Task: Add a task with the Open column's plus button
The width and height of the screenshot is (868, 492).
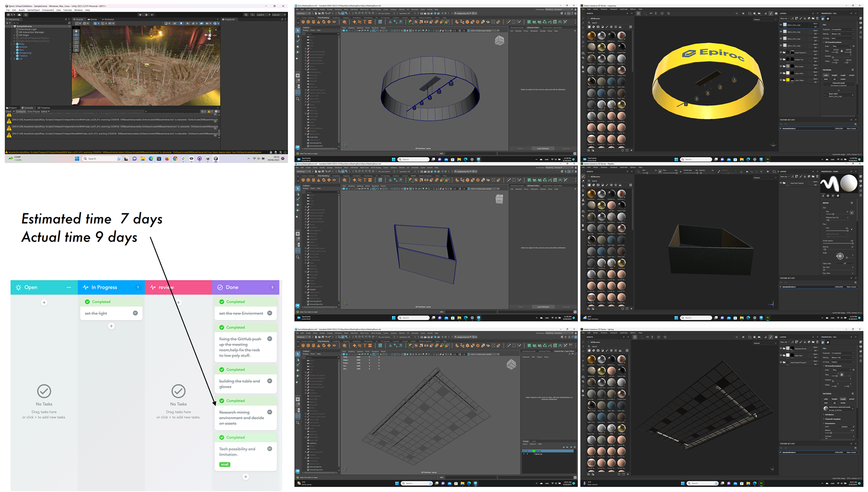Action: click(x=44, y=303)
